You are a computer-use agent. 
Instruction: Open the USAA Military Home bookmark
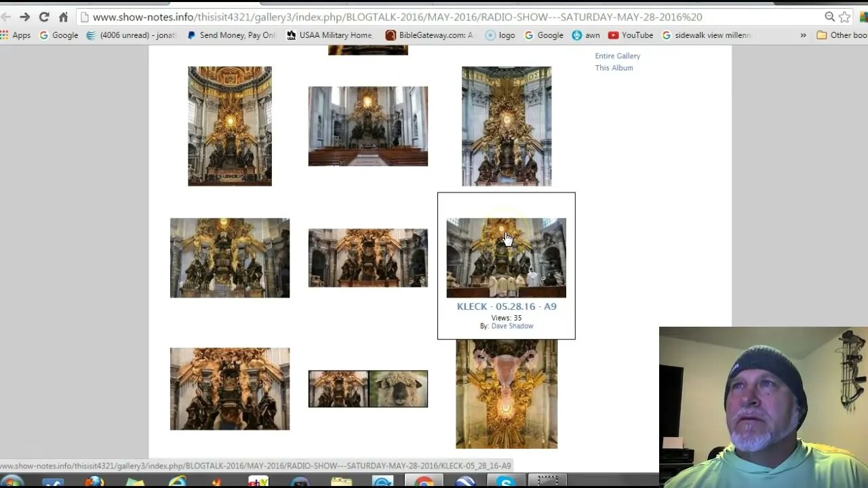pos(330,35)
